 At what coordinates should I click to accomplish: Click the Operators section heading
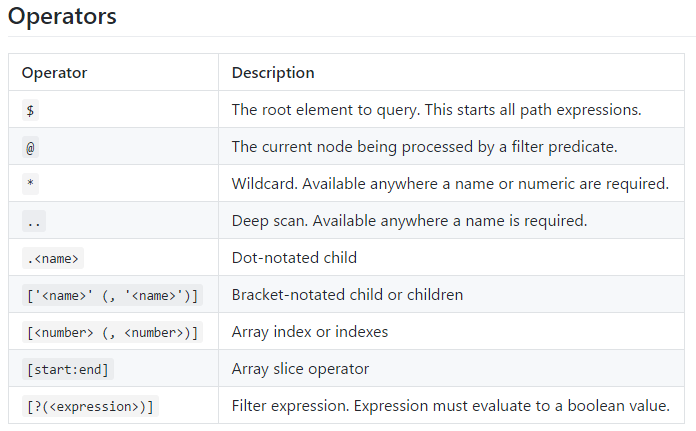point(63,17)
